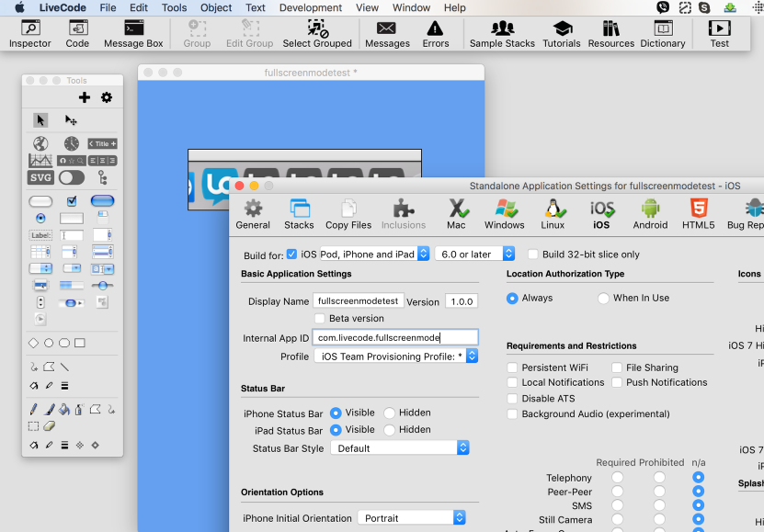764x532 pixels.
Task: Set iPad Status Bar to Hidden
Action: pyautogui.click(x=389, y=430)
